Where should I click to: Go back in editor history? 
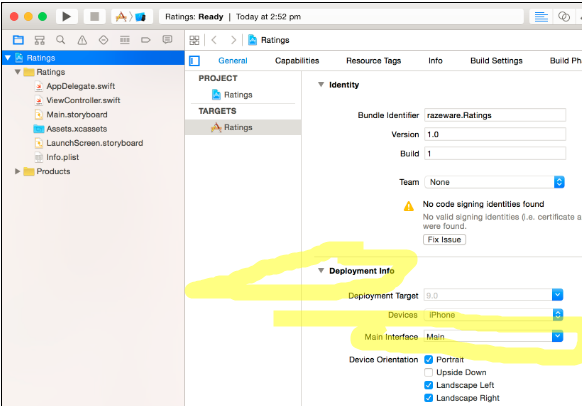pos(214,40)
